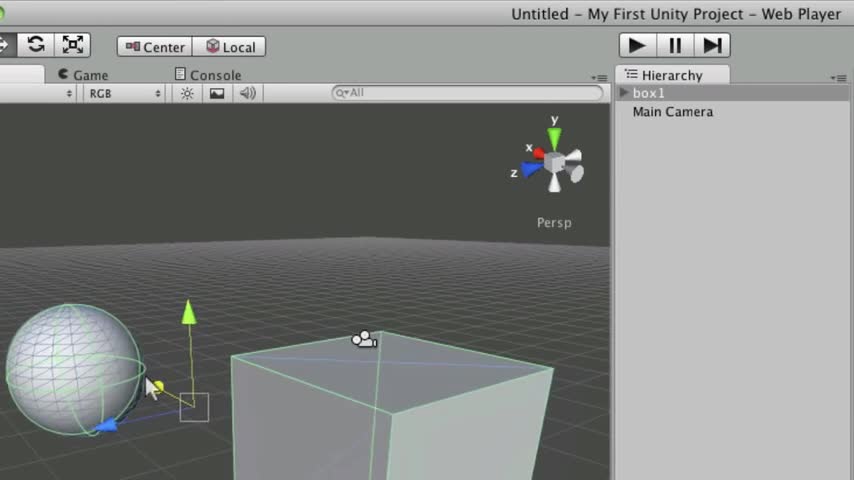
Task: Toggle pivot mode Center button
Action: point(155,47)
